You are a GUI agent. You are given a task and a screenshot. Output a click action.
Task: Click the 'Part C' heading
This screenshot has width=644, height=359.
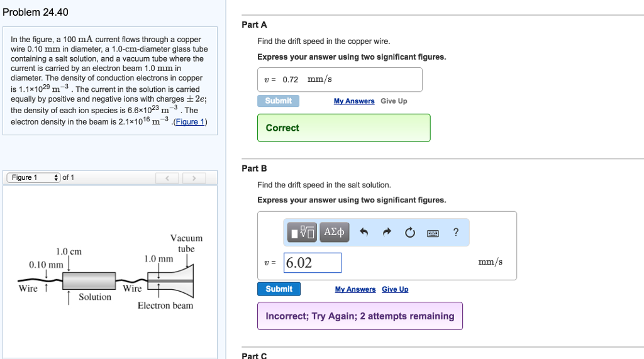point(254,356)
